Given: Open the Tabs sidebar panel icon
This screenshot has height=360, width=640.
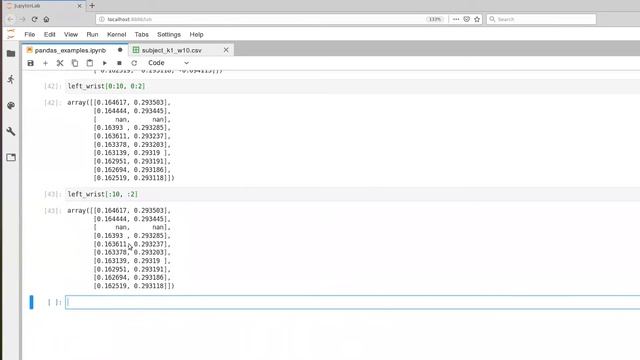Looking at the screenshot, I should 11,158.
